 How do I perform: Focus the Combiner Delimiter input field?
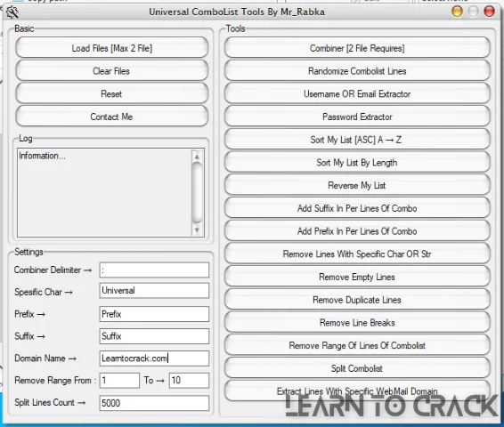coord(154,270)
